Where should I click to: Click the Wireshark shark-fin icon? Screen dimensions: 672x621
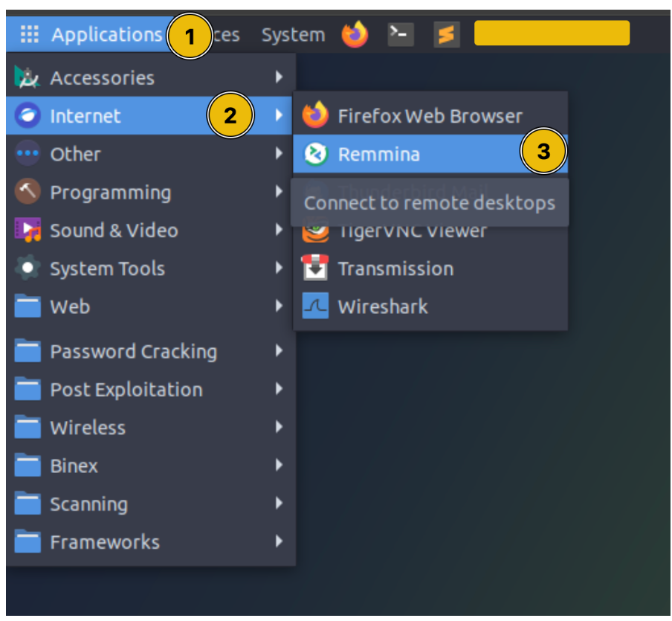coord(315,306)
